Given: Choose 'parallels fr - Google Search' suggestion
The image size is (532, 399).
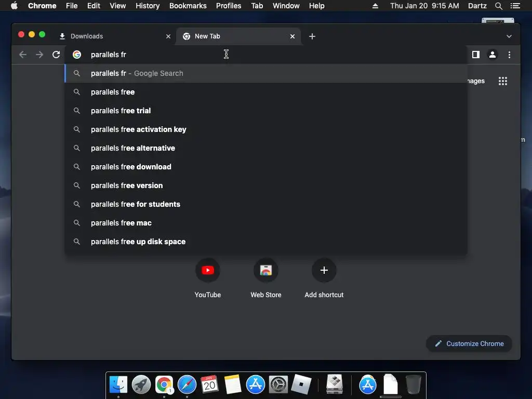Looking at the screenshot, I should coord(266,73).
